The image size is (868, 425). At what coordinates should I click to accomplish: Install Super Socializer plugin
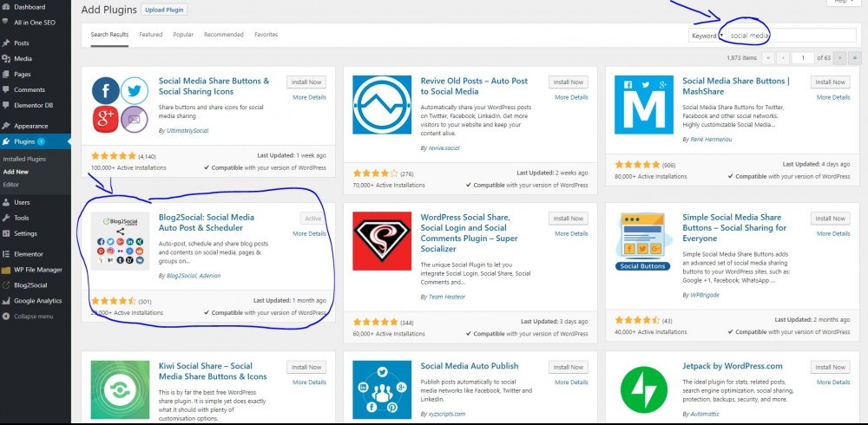569,219
